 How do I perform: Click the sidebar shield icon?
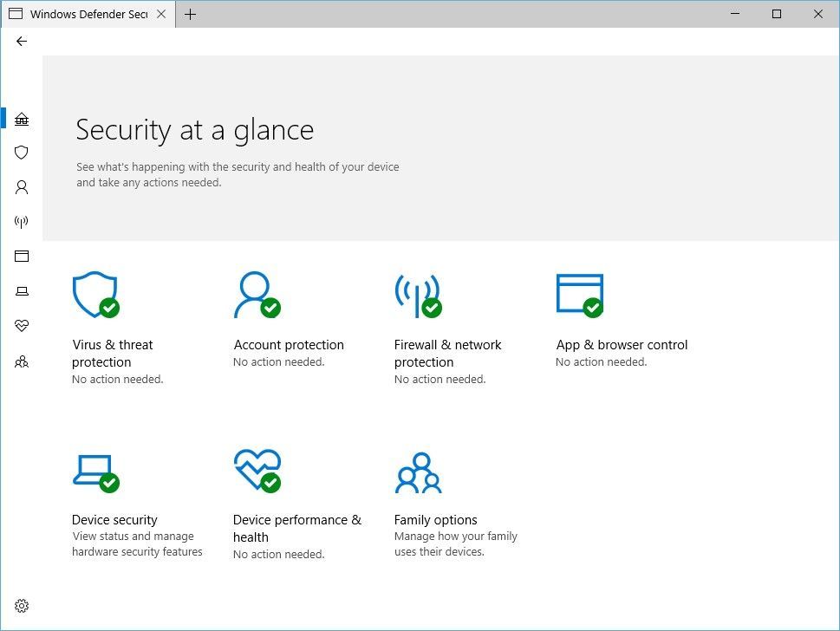coord(22,153)
